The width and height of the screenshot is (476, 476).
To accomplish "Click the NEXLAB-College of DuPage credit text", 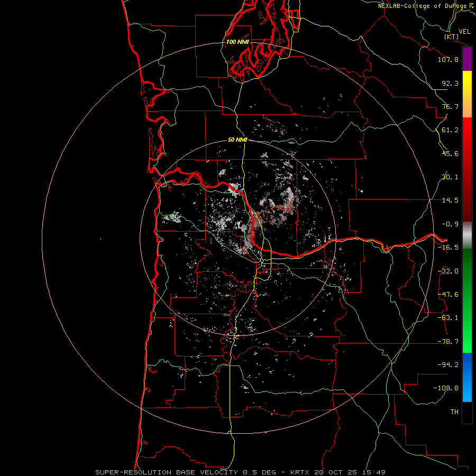I will click(426, 6).
